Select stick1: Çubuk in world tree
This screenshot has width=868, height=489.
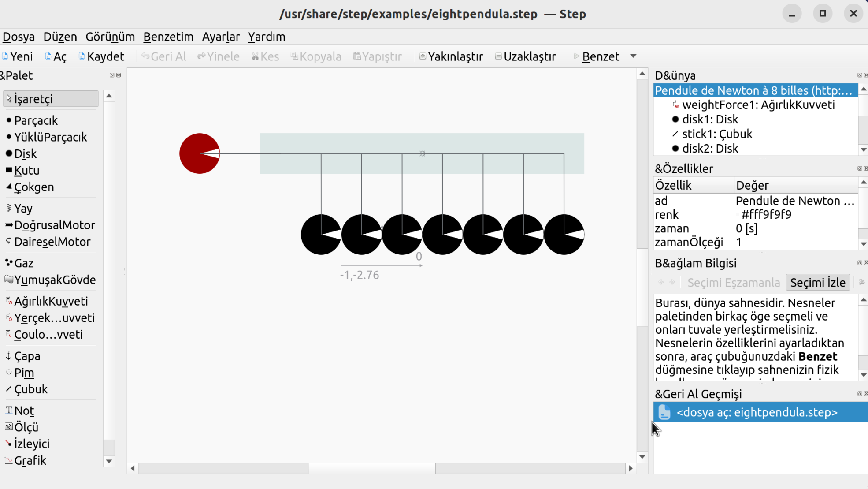coord(717,134)
